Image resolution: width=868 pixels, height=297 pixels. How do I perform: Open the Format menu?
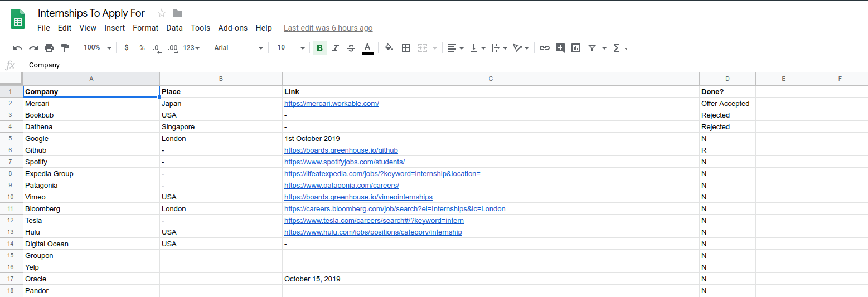pos(146,28)
